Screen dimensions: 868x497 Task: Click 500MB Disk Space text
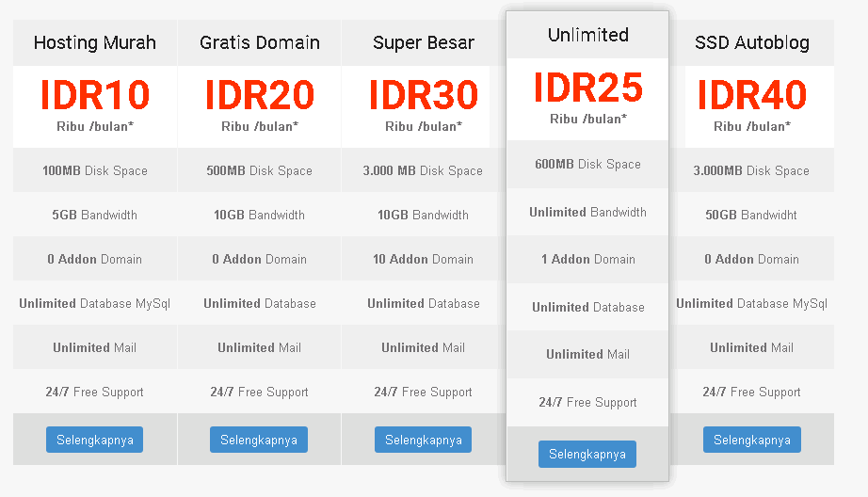tap(259, 170)
